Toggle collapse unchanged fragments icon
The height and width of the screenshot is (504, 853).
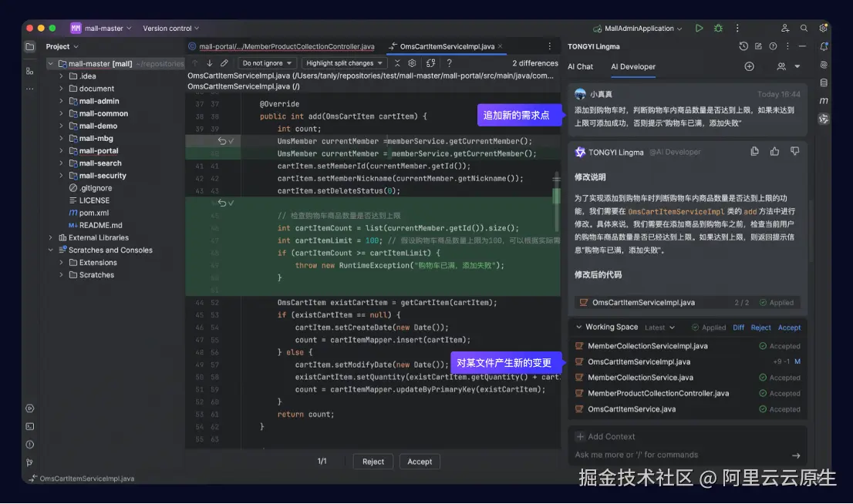[x=397, y=63]
